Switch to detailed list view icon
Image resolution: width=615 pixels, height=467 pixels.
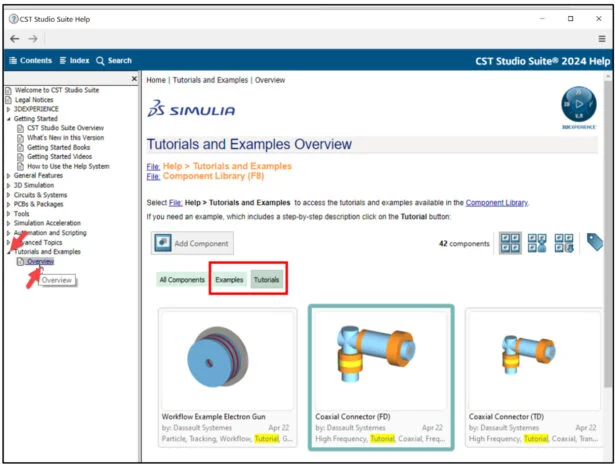click(564, 243)
